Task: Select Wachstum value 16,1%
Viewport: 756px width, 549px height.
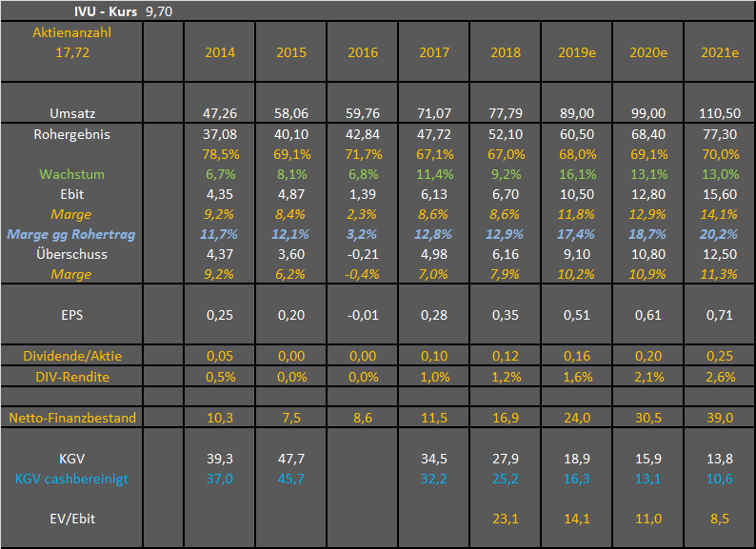Action: [577, 174]
